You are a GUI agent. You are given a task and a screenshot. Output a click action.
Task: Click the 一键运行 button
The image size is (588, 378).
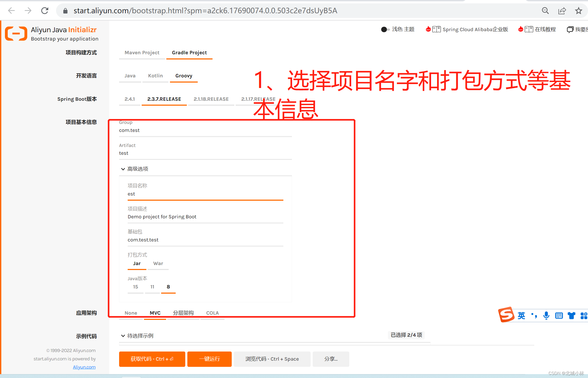coord(209,359)
